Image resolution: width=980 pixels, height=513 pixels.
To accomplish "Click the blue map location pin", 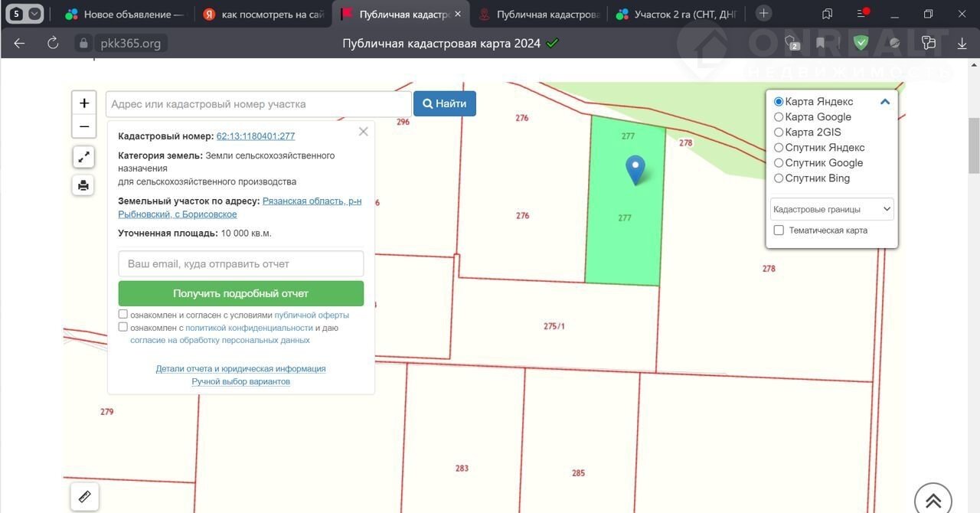I will point(635,169).
